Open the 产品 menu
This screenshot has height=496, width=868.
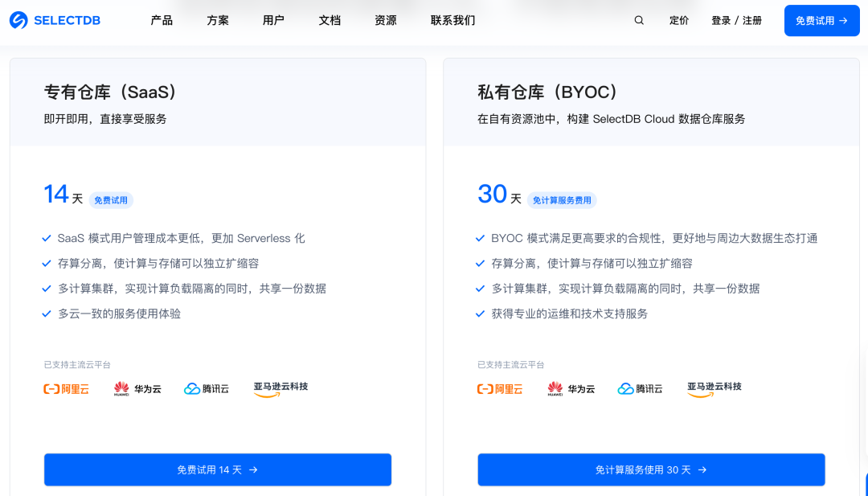(162, 20)
